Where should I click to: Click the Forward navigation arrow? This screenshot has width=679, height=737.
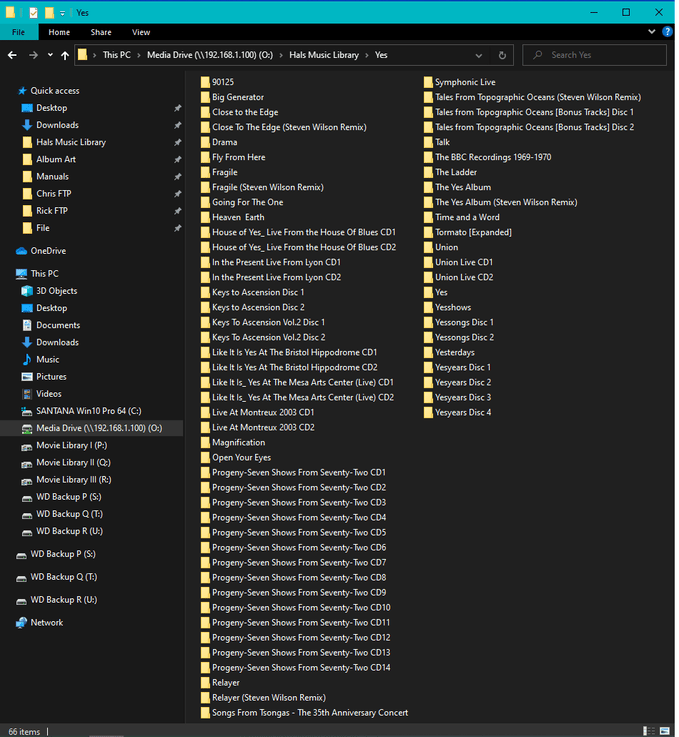(33, 55)
